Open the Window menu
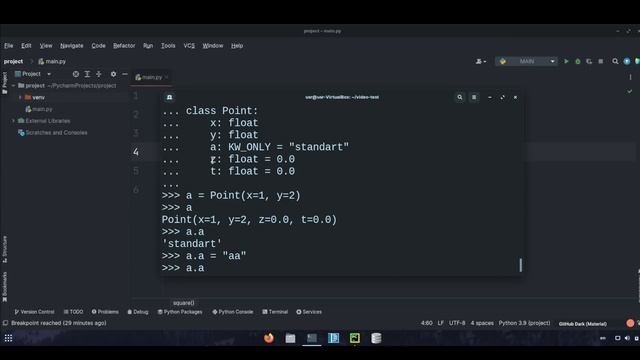Viewport: 640px width, 360px height. (x=213, y=46)
